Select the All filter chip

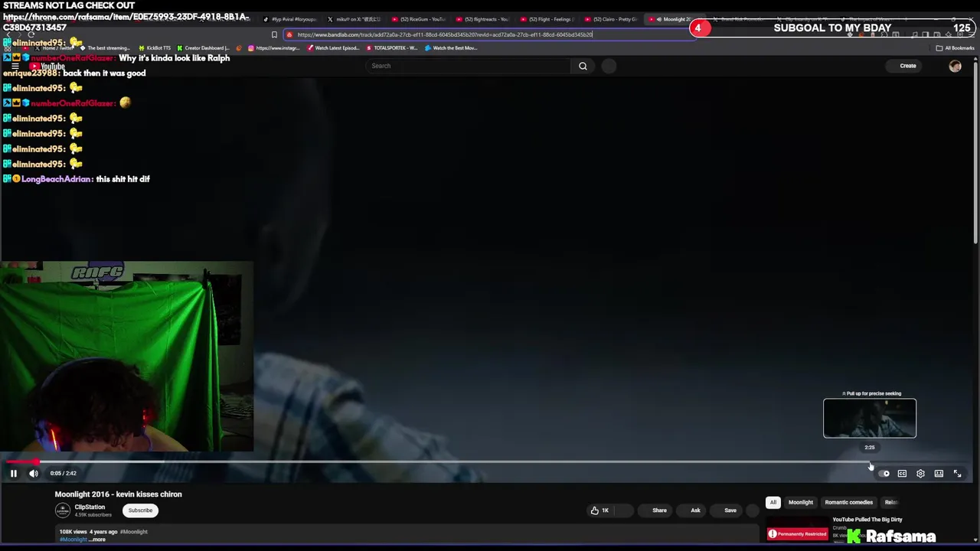[x=773, y=503]
